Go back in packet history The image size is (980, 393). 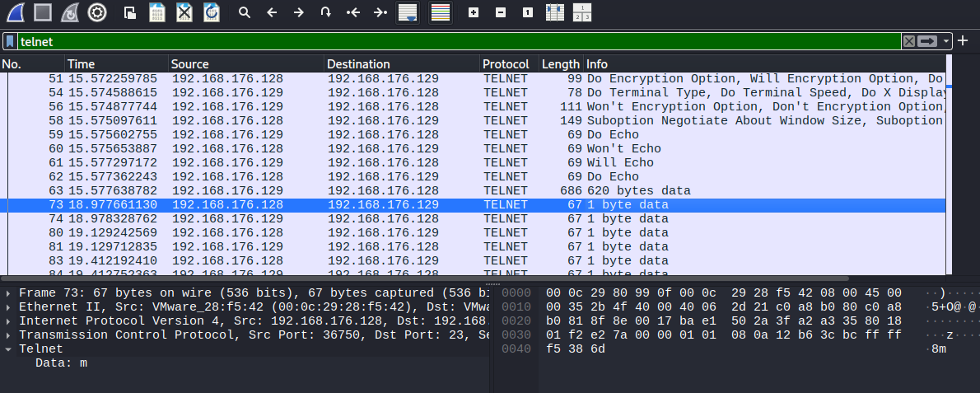(271, 12)
